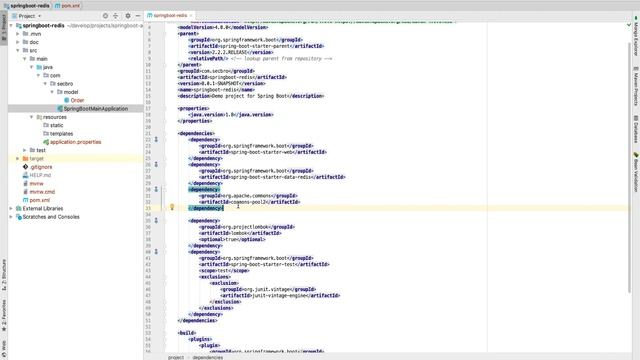Screen dimensions: 640x360
Task: Close the springboot-redis editor tab
Action: click(191, 16)
